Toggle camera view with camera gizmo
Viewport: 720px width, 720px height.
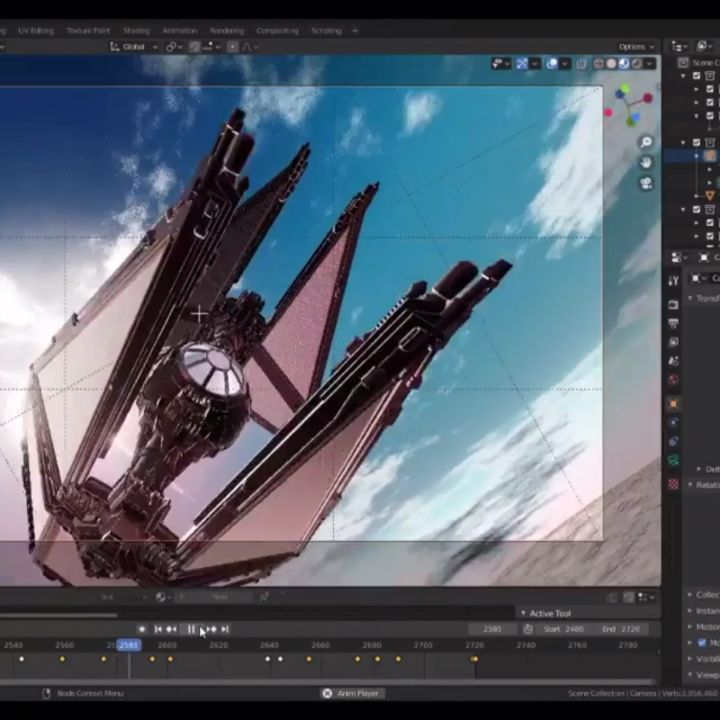point(646,184)
